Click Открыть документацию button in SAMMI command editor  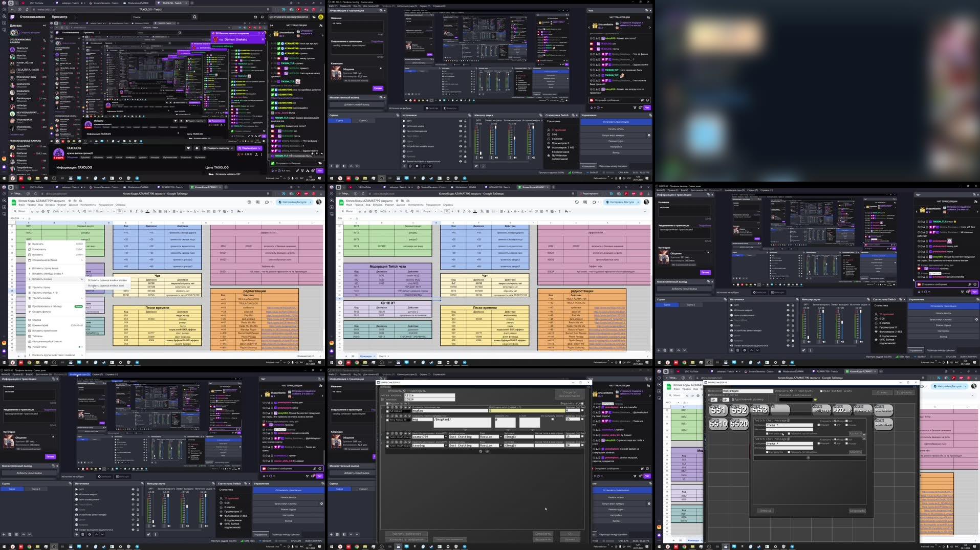click(570, 394)
